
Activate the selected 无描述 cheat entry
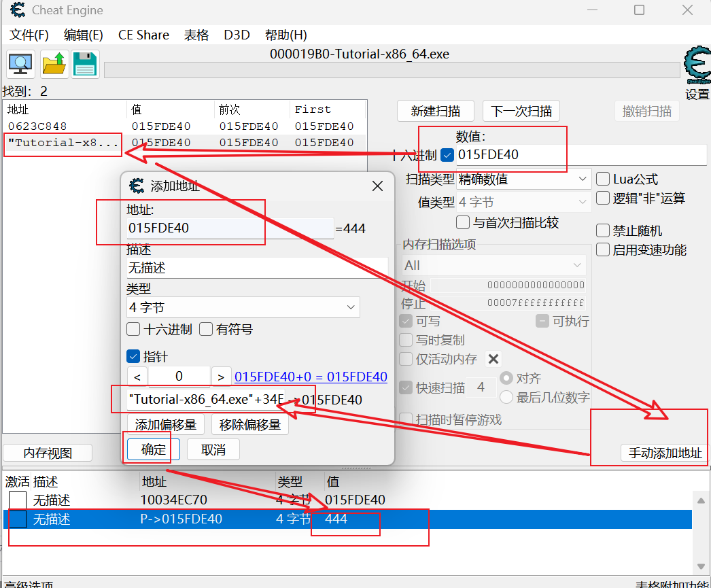(16, 518)
